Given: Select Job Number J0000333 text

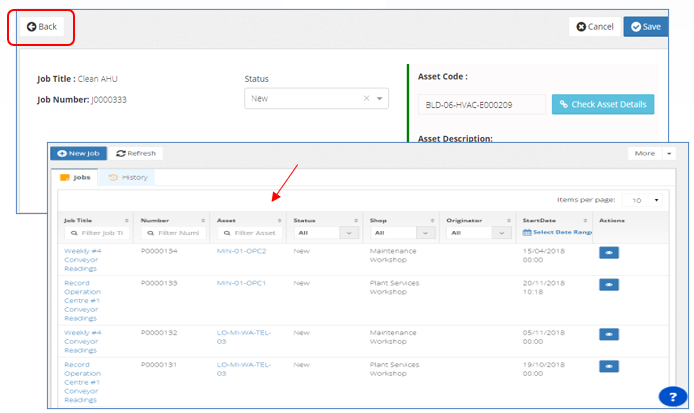Looking at the screenshot, I should [82, 100].
